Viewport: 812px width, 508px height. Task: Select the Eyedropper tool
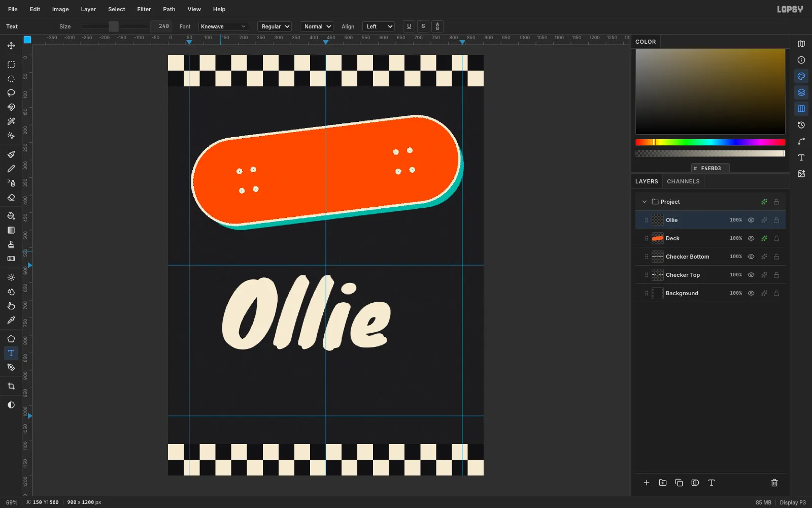tap(11, 320)
